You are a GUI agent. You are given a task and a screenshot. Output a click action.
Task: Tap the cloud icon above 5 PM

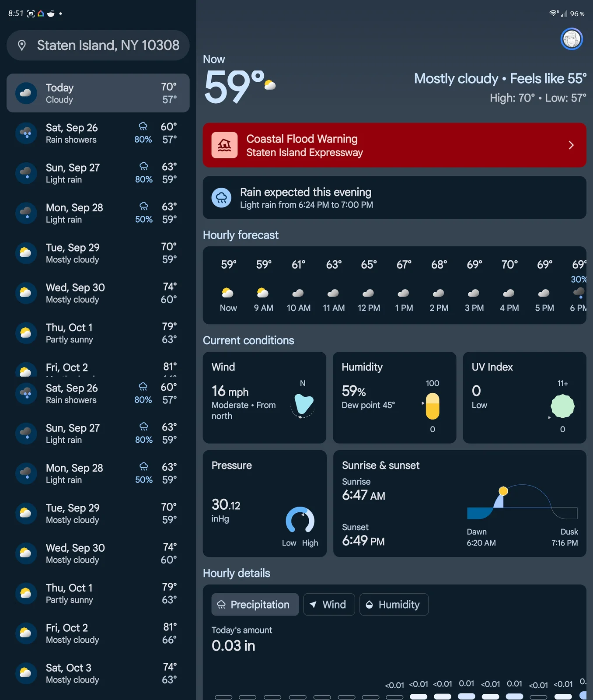click(x=544, y=293)
